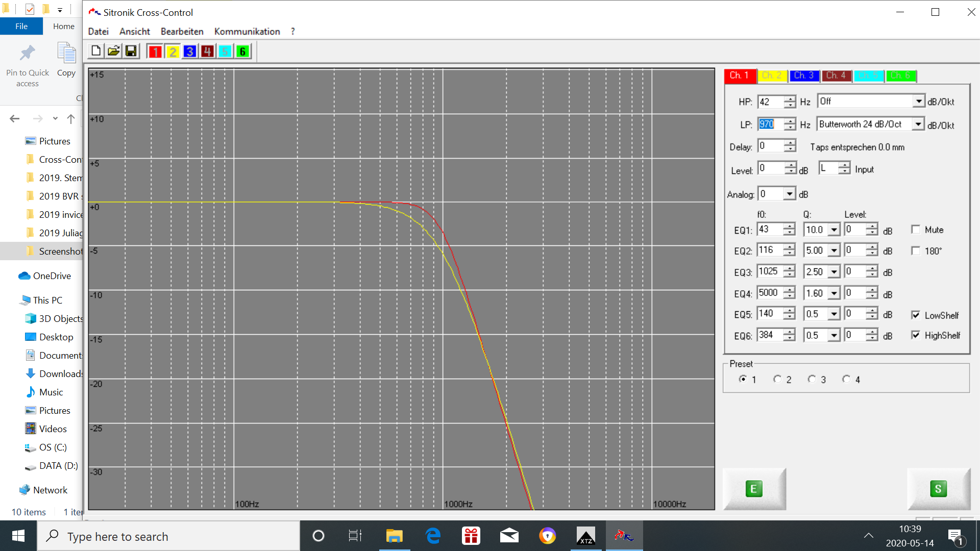Select Preset 1 radio button

(743, 379)
